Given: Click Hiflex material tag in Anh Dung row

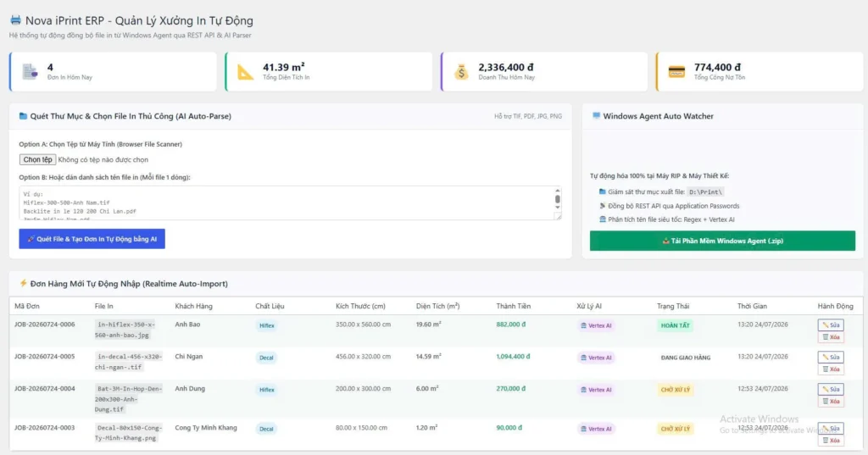Looking at the screenshot, I should (267, 390).
